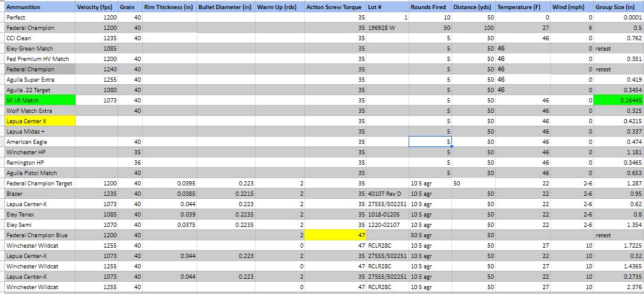Select the 'American Eagle' cell
The height and width of the screenshot is (294, 644).
[x=41, y=142]
